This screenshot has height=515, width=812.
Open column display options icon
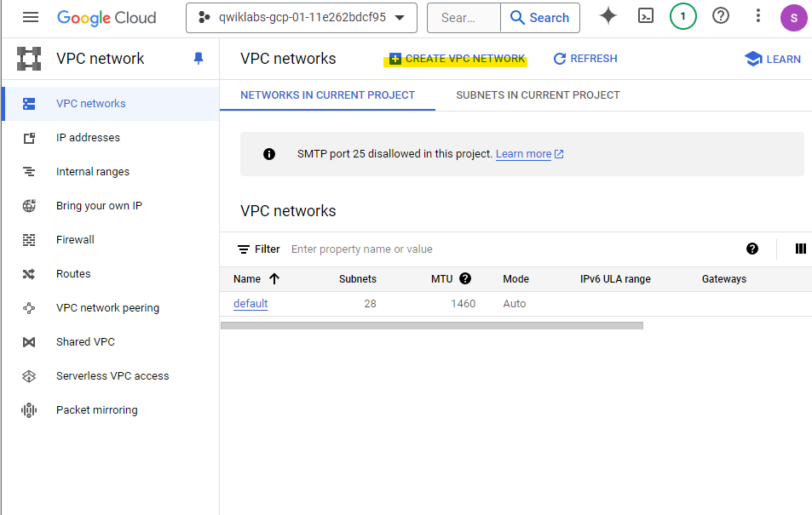tap(801, 249)
